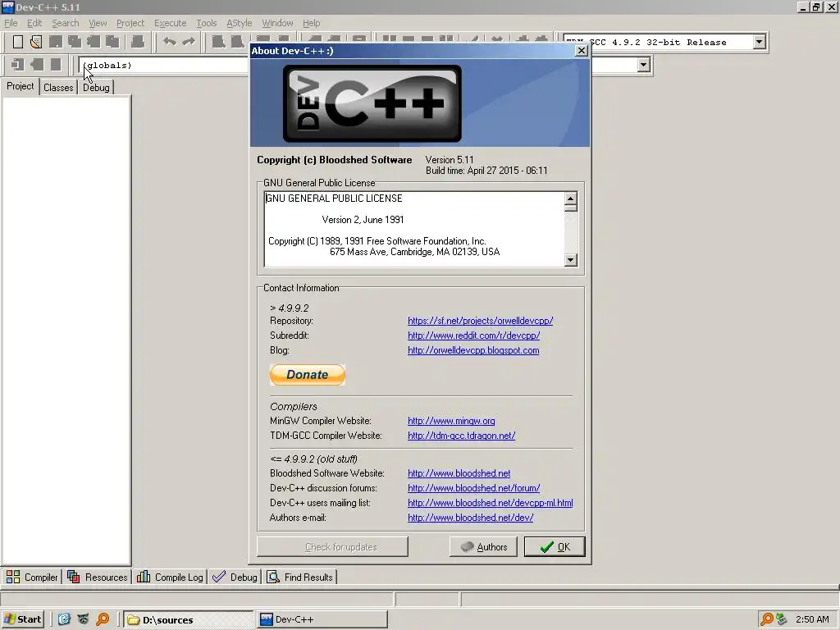The image size is (840, 630).
Task: Click the Internet Explorer quick launch icon
Action: [x=64, y=619]
